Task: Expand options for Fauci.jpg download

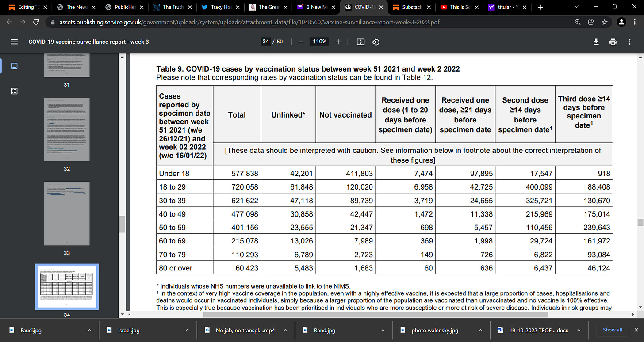Action: 90,330
